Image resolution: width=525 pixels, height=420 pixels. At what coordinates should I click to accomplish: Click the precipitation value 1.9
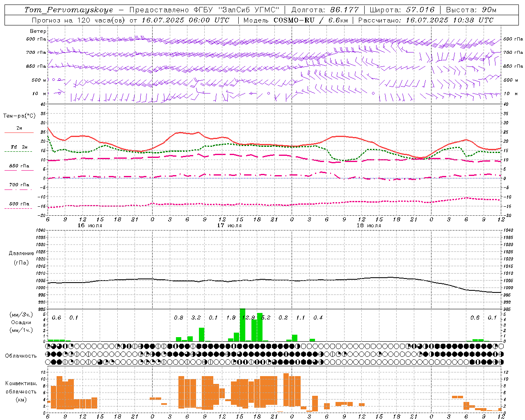tap(231, 317)
